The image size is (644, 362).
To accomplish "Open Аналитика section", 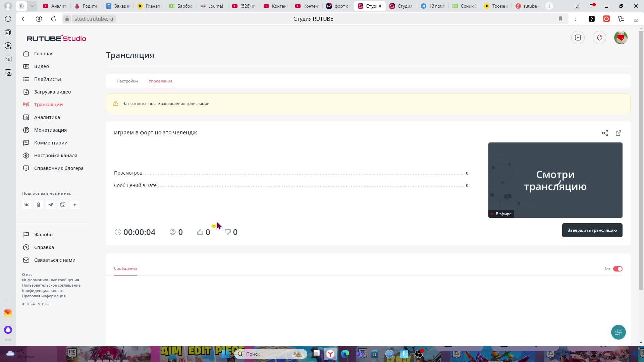I will (x=42, y=117).
